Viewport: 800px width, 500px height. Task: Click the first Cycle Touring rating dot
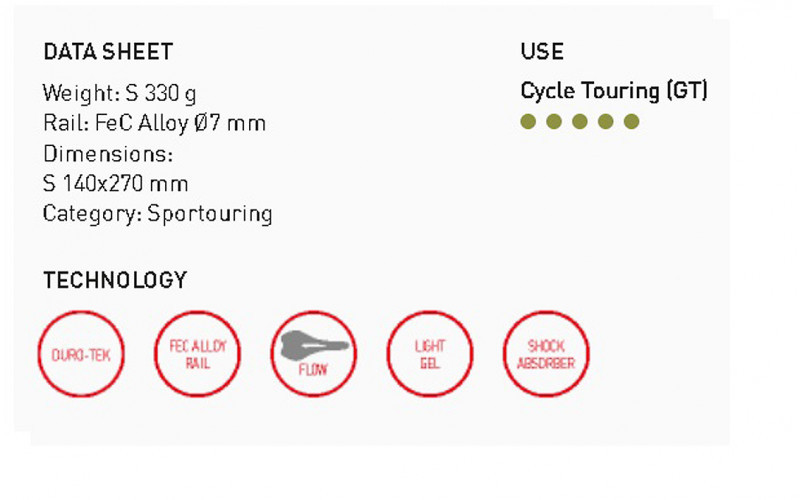528,122
